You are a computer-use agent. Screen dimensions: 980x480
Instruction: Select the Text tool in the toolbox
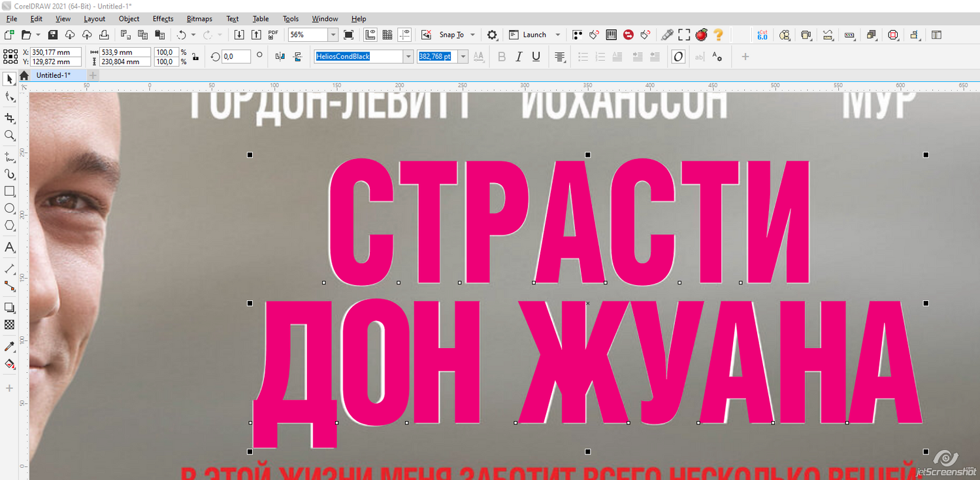point(10,247)
